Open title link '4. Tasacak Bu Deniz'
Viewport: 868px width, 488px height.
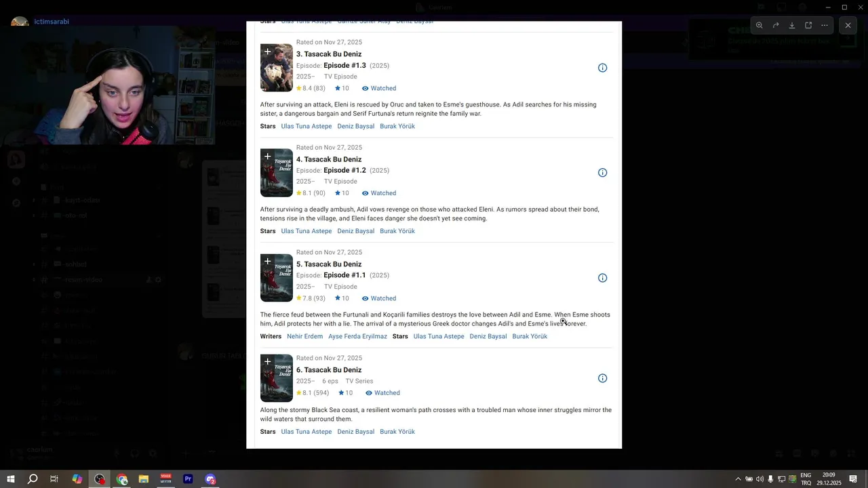pyautogui.click(x=329, y=159)
